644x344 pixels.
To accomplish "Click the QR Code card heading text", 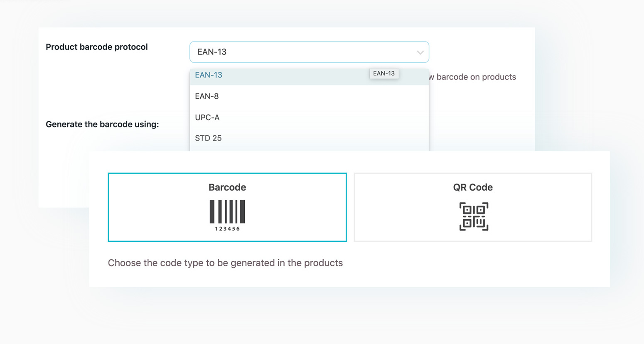I will click(472, 187).
